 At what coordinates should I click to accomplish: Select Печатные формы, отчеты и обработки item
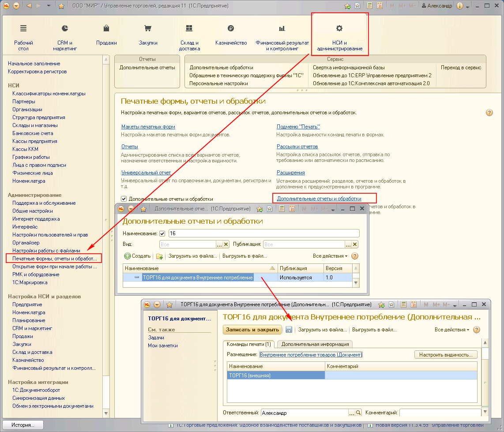55,259
